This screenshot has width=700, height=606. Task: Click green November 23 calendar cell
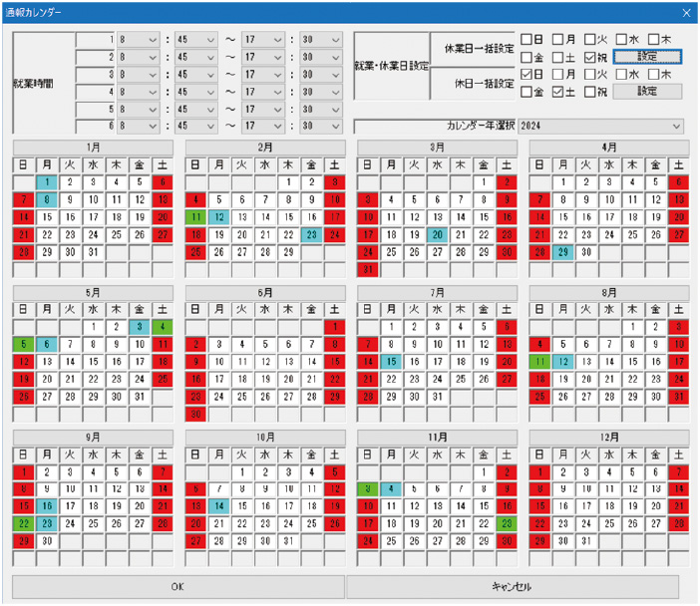click(506, 521)
